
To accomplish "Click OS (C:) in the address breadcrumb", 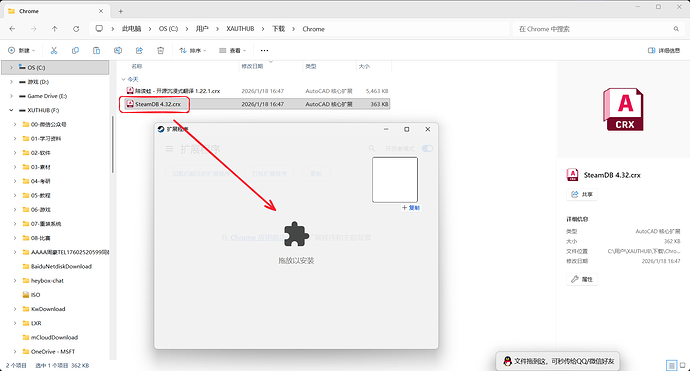I will (x=169, y=29).
